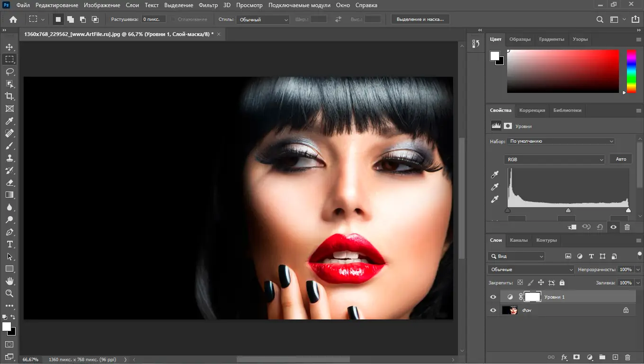Select the Brush tool
Image resolution: width=644 pixels, height=364 pixels.
coord(9,146)
